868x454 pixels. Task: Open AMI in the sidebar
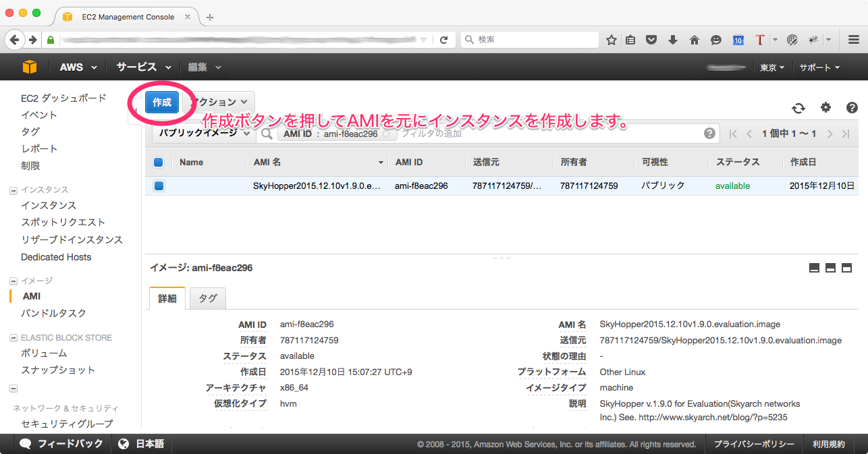pos(32,296)
